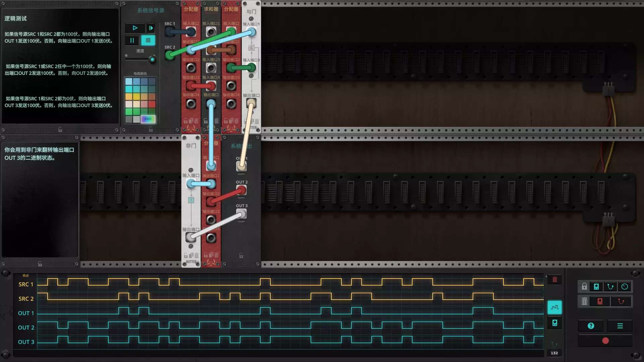Click the red module delete icon
644x362 pixels.
[x=600, y=301]
